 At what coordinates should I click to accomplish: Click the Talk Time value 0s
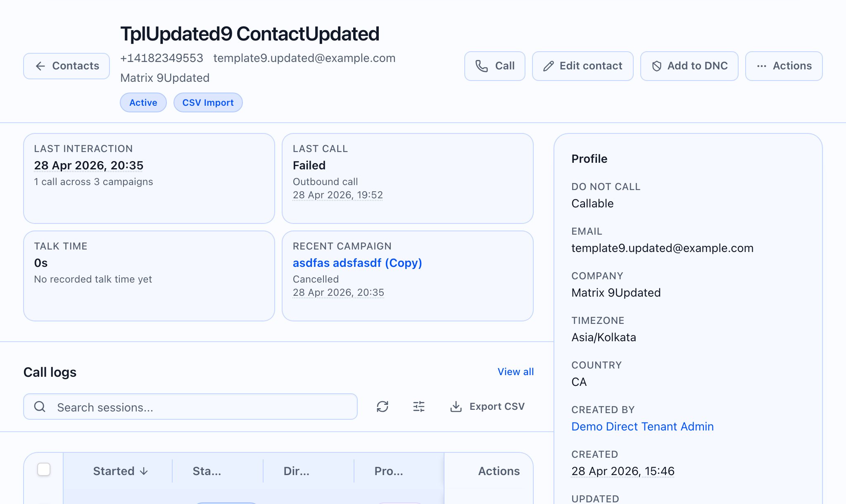[40, 263]
